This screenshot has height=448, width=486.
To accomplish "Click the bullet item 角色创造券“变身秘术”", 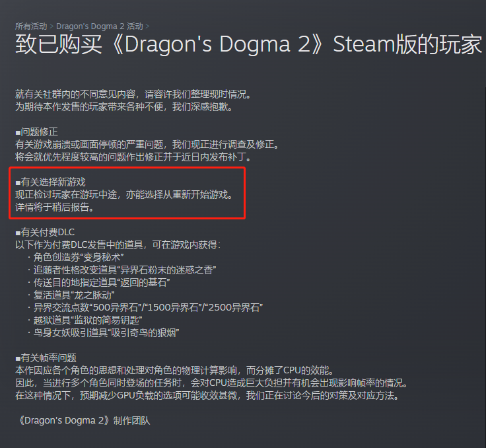I will pos(76,258).
